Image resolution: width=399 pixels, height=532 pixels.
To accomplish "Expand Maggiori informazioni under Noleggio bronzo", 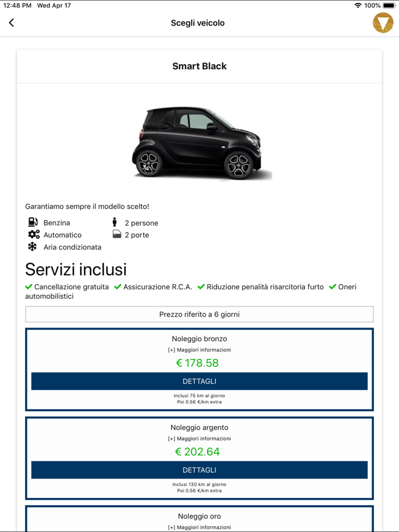I will [199, 350].
